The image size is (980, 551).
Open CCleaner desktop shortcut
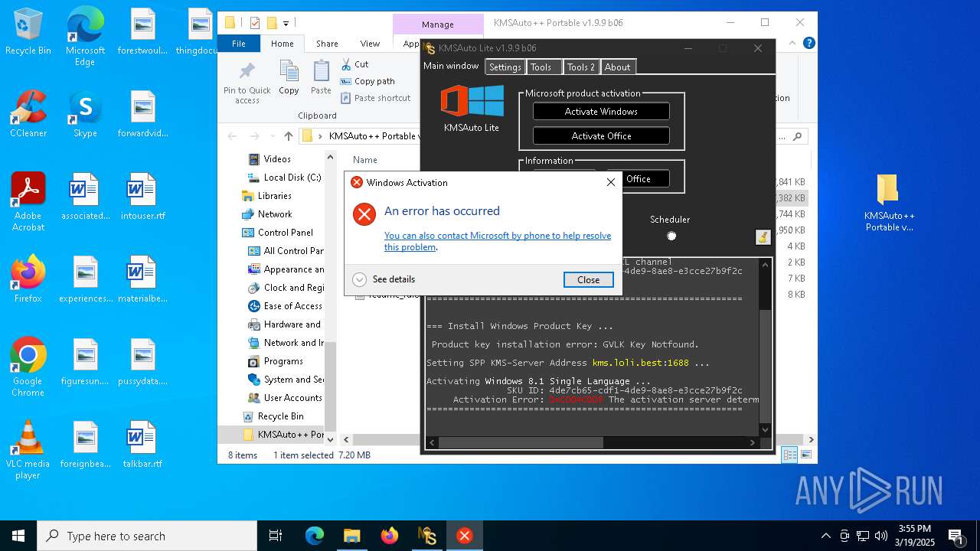[28, 113]
